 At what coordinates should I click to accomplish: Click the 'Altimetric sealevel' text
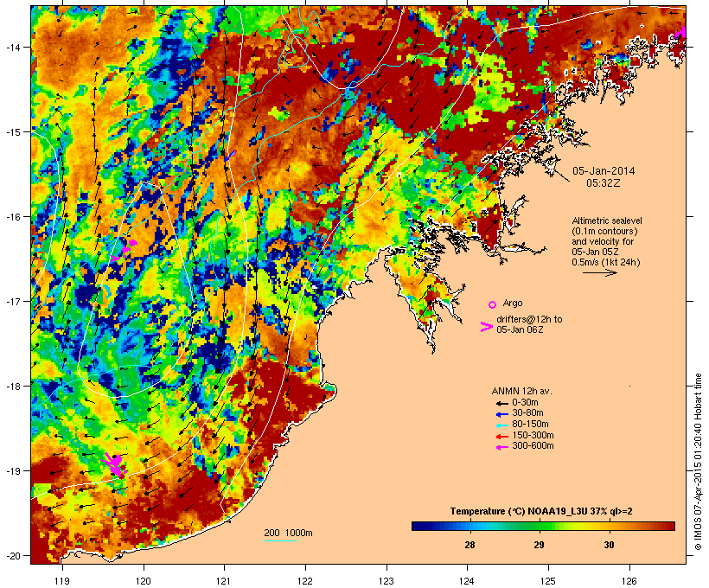click(607, 220)
